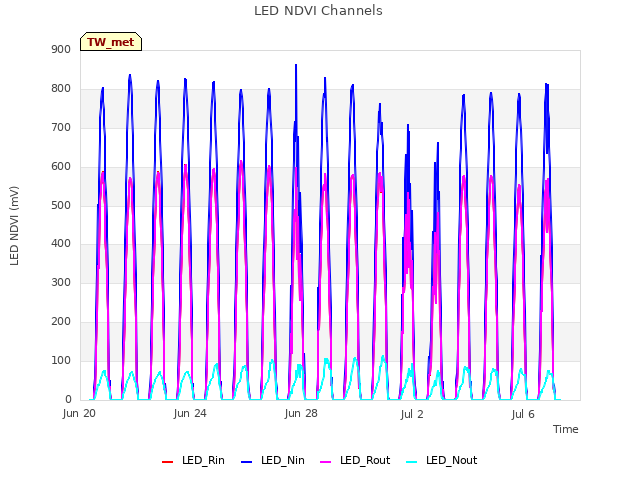Toggle the LED_Rout legend entry

tap(355, 461)
